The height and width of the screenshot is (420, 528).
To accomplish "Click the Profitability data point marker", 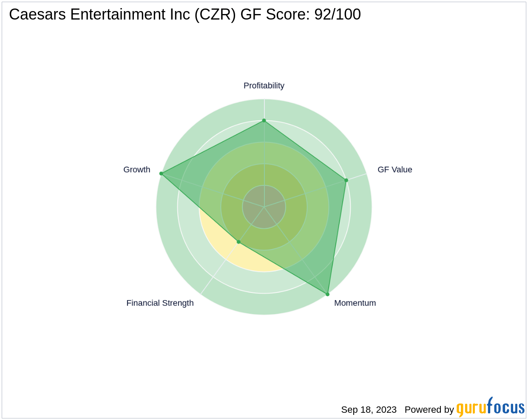I will [264, 121].
